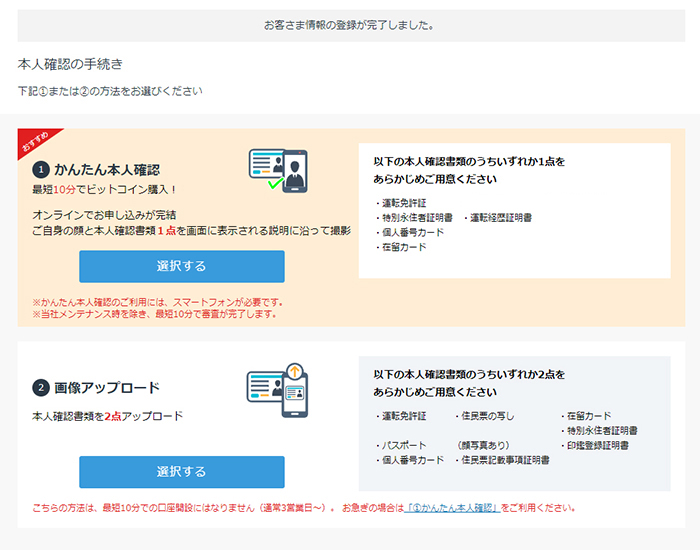Image resolution: width=700 pixels, height=550 pixels.
Task: Click the document upload smartphone illustration
Action: (278, 389)
